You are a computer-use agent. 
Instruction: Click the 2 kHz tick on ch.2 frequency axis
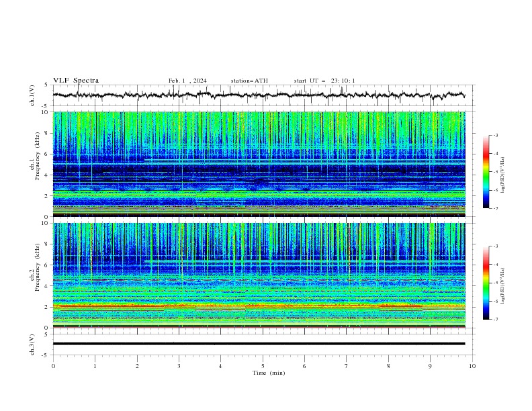pos(48,307)
